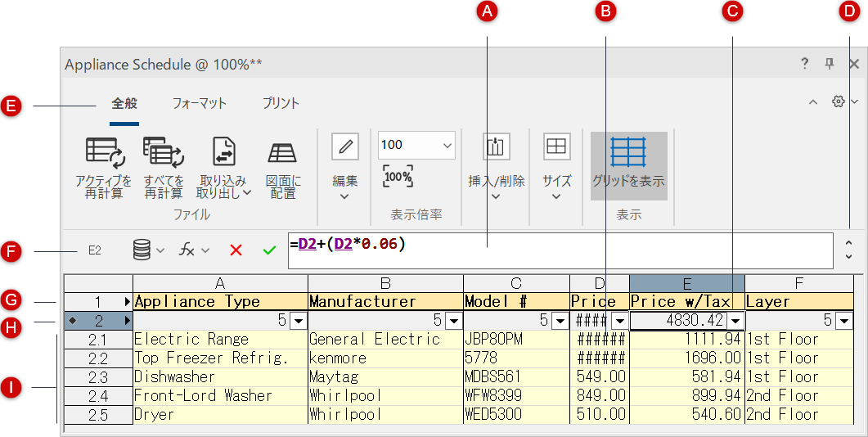Click the Place on Drawing (図面に配置) icon

pyautogui.click(x=282, y=152)
